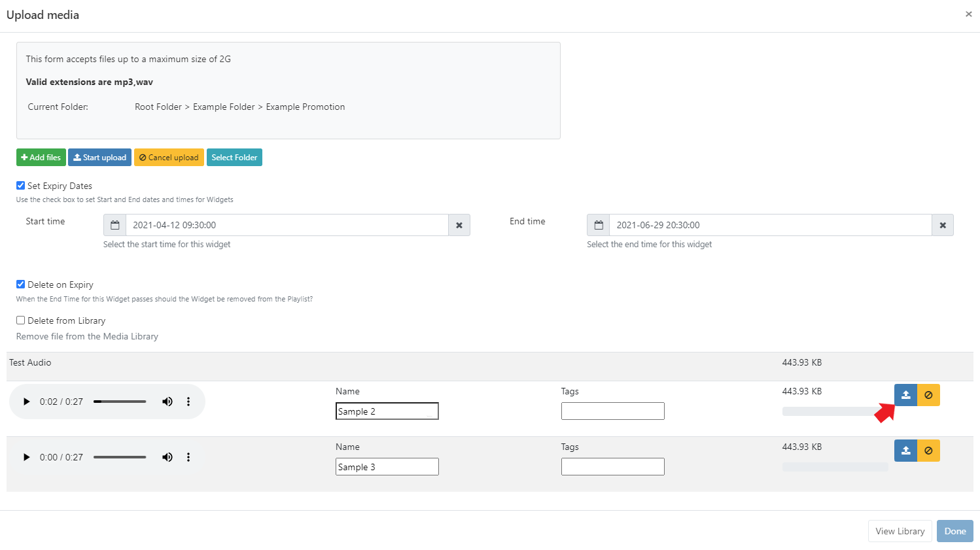Click the upload icon for Sample 2

[905, 395]
